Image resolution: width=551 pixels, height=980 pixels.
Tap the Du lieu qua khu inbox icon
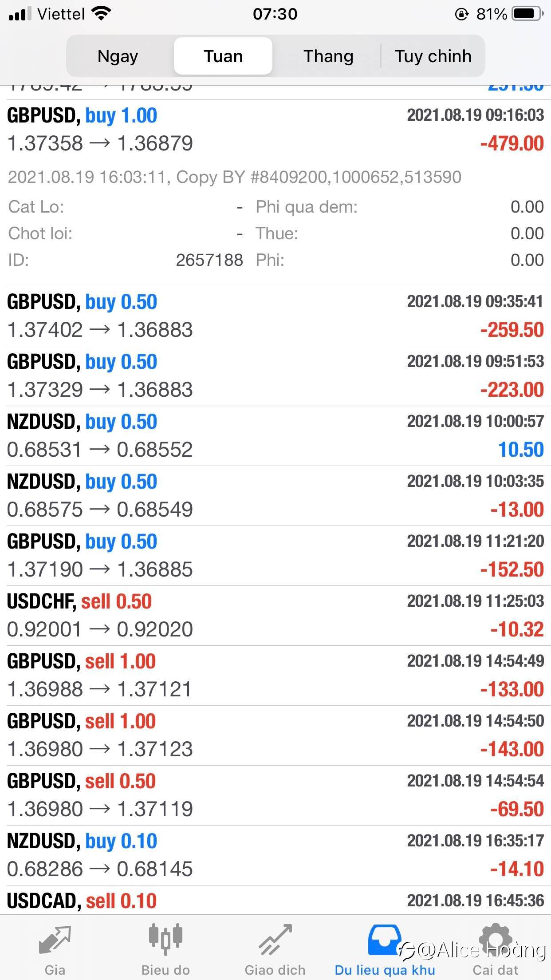[x=385, y=939]
